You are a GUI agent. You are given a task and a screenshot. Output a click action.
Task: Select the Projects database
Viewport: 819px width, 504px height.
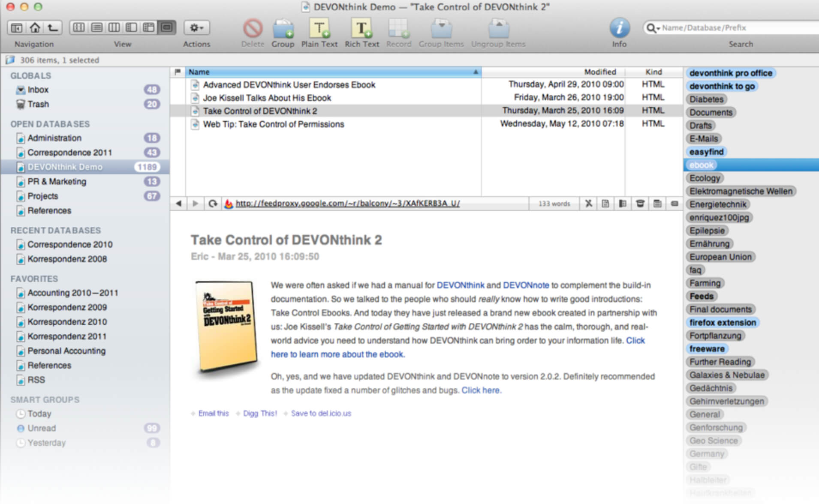[85, 196]
